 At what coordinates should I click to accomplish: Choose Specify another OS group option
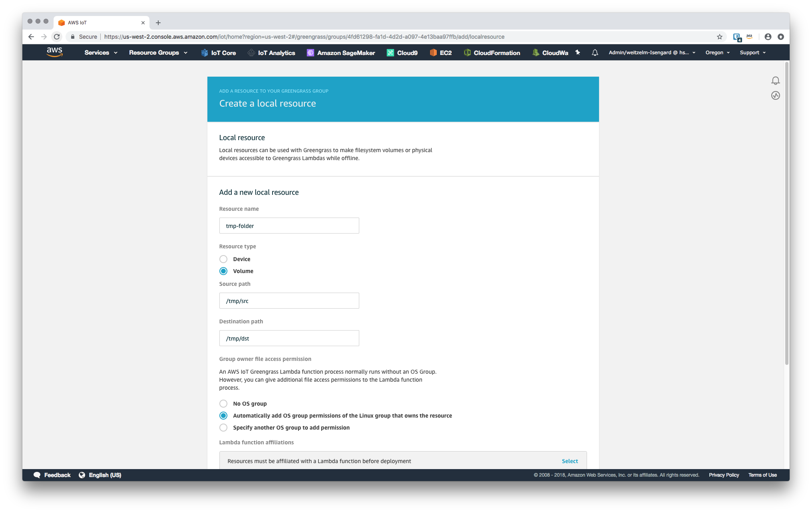223,428
